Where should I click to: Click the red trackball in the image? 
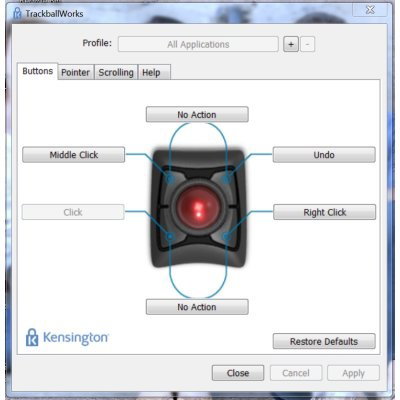click(x=198, y=208)
